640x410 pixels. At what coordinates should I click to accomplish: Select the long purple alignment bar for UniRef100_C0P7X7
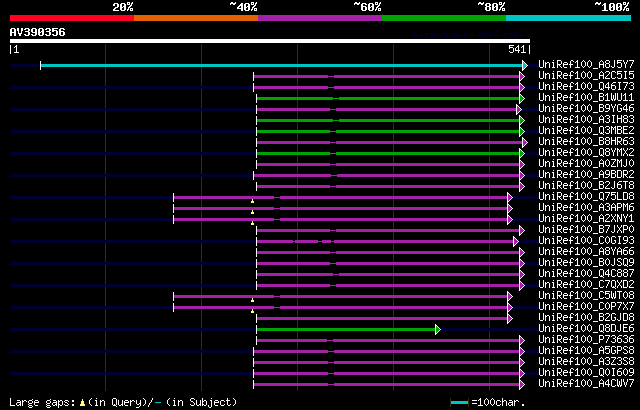tap(340, 308)
